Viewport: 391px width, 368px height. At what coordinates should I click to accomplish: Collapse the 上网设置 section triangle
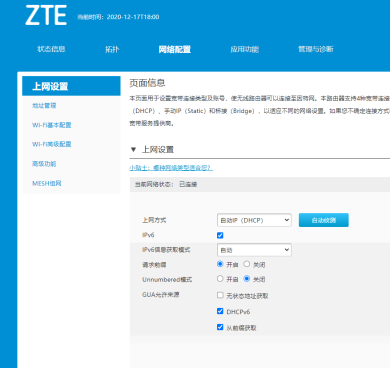133,149
